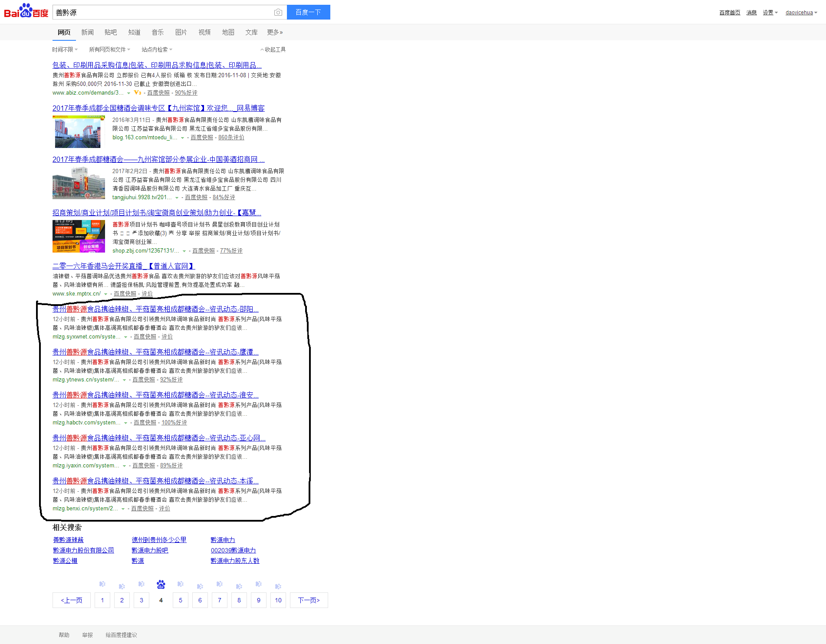
Task: Go to 百度首页 link
Action: pyautogui.click(x=730, y=13)
